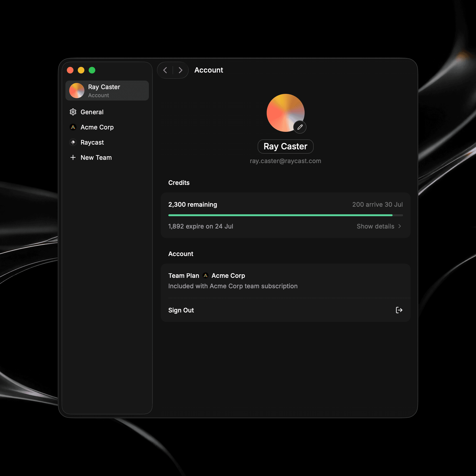Viewport: 476px width, 476px height.
Task: Open the General settings section
Action: click(107, 112)
